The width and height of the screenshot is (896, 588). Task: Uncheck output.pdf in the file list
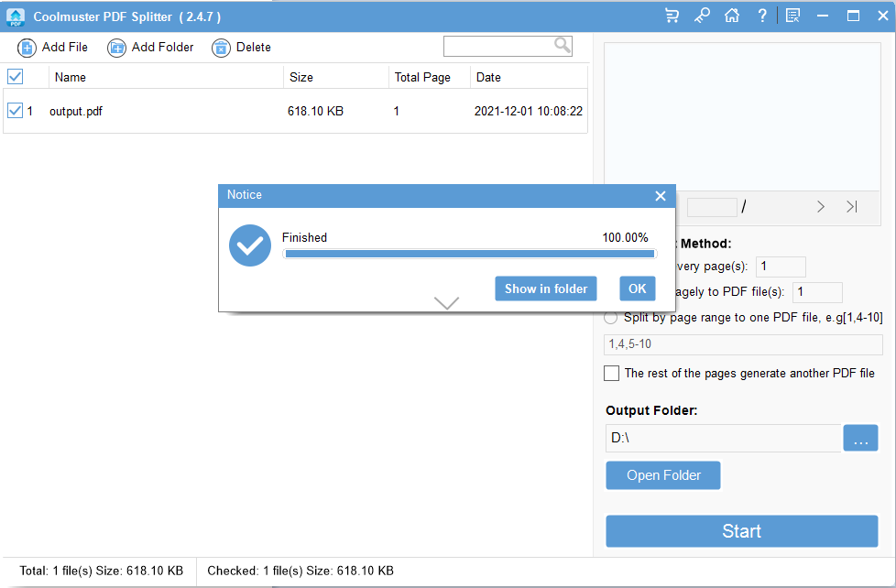click(15, 110)
